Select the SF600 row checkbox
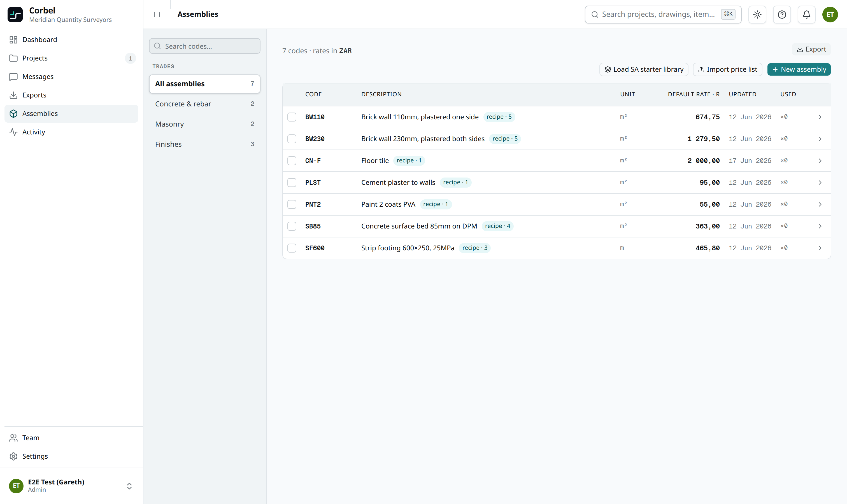 pos(292,248)
